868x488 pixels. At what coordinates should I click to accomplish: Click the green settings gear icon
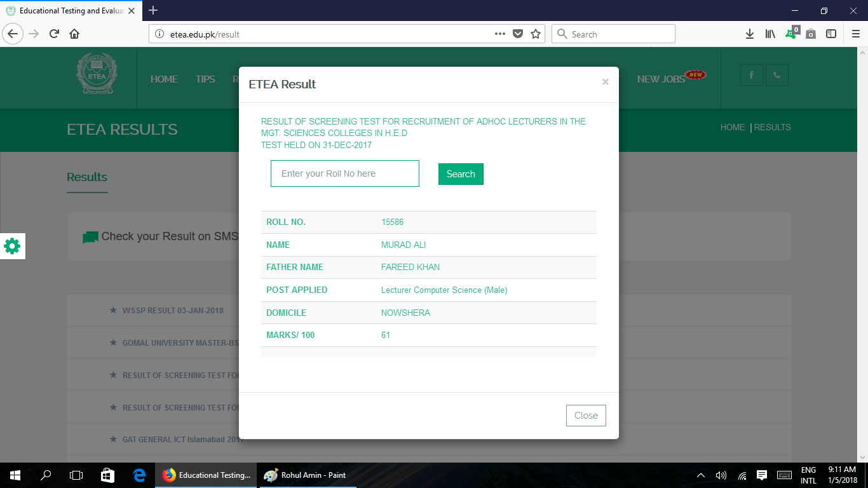[12, 246]
